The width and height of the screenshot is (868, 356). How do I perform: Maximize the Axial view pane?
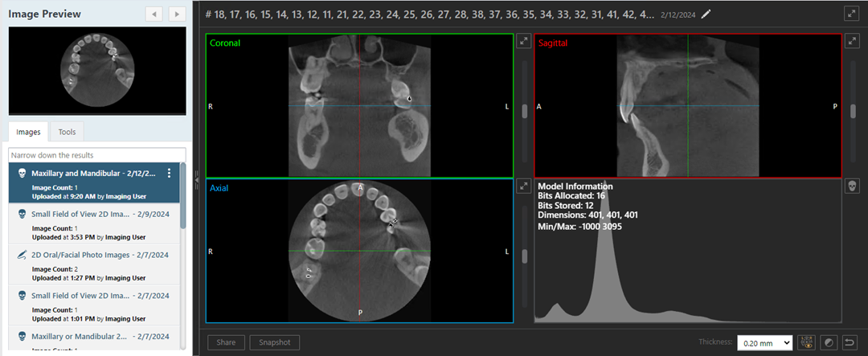(522, 186)
